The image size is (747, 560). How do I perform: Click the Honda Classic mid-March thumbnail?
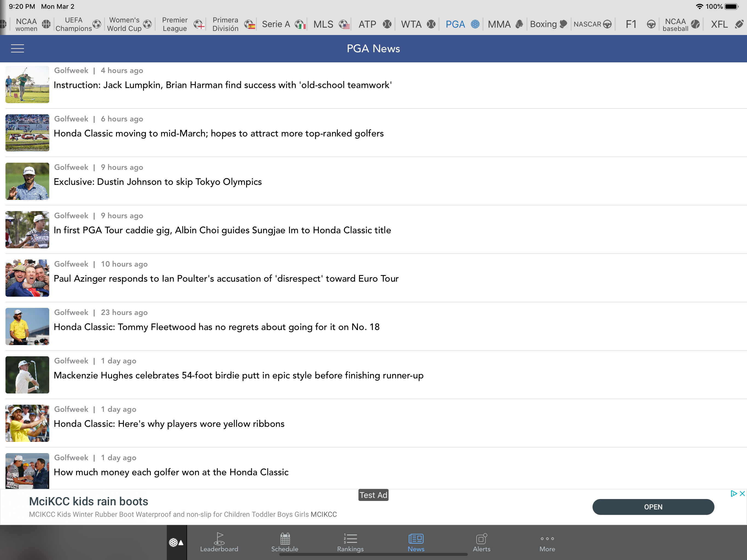click(27, 133)
